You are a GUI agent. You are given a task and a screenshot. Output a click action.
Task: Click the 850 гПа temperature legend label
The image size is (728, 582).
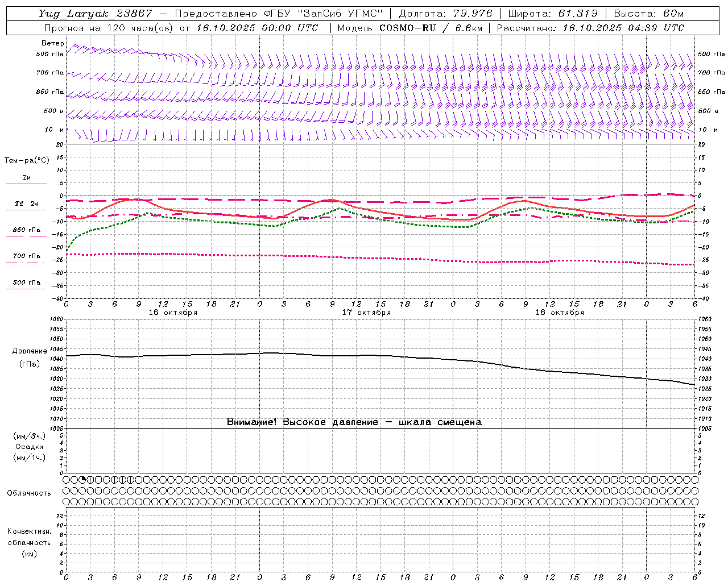point(26,230)
